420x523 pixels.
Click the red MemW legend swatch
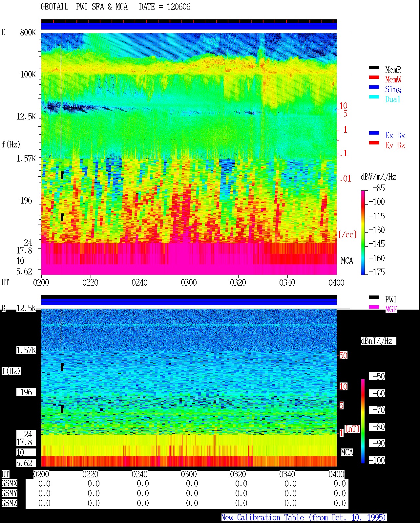click(x=374, y=77)
